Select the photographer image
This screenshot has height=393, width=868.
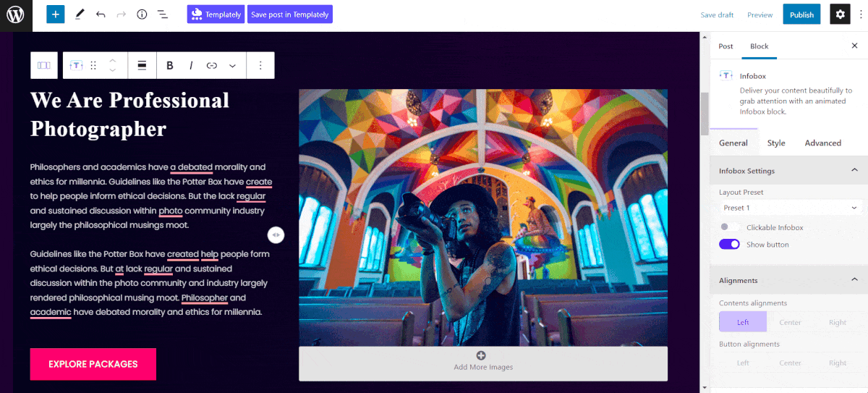click(x=483, y=218)
